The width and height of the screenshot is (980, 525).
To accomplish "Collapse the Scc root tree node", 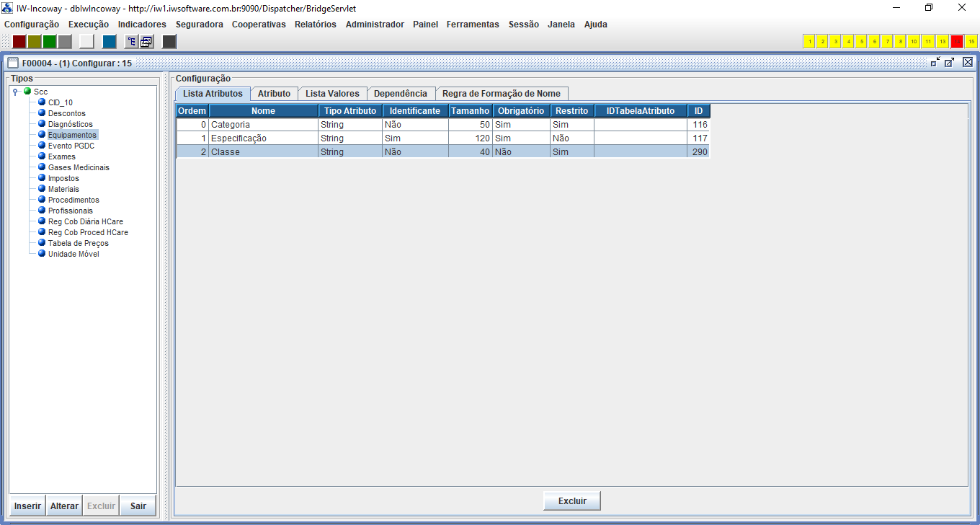I will click(15, 92).
